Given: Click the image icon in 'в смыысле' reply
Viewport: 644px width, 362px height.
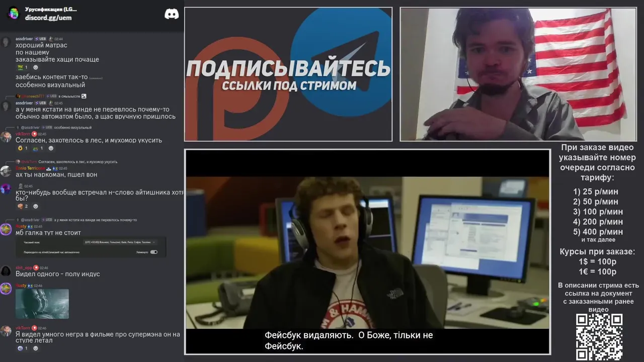Looking at the screenshot, I should point(84,96).
